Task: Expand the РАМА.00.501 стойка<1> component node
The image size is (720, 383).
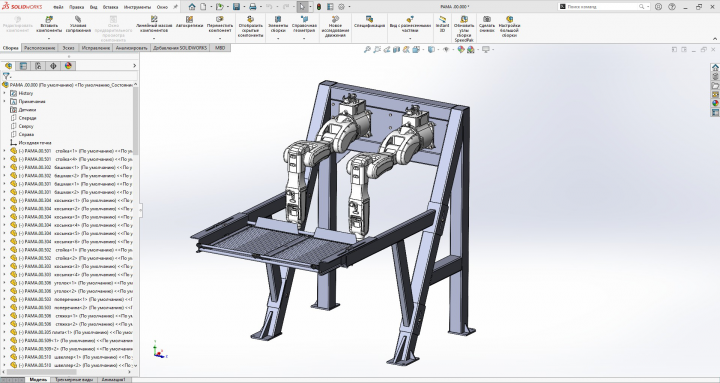Action: pos(5,151)
